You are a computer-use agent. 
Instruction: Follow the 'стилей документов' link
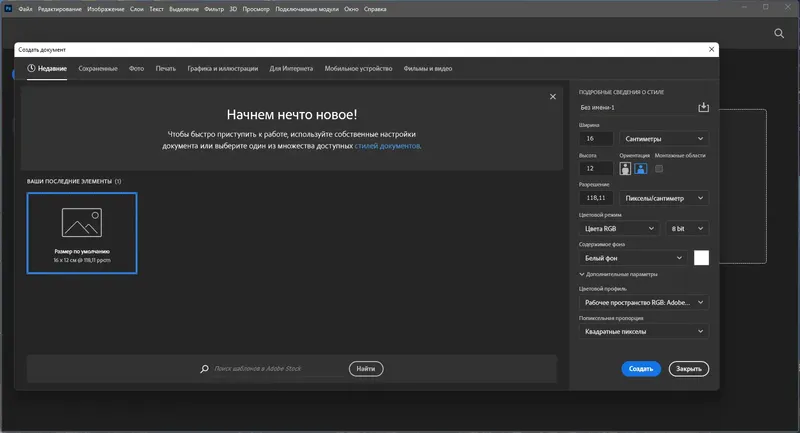click(x=387, y=146)
